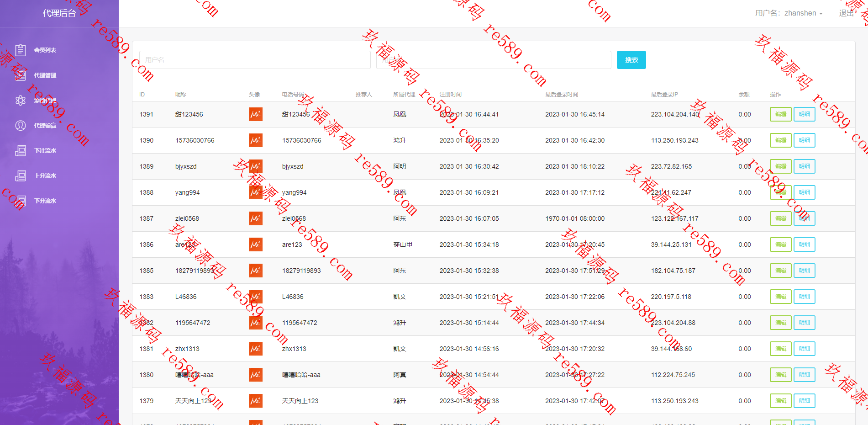
Task: Click the blue 搜索 search button
Action: coord(631,60)
